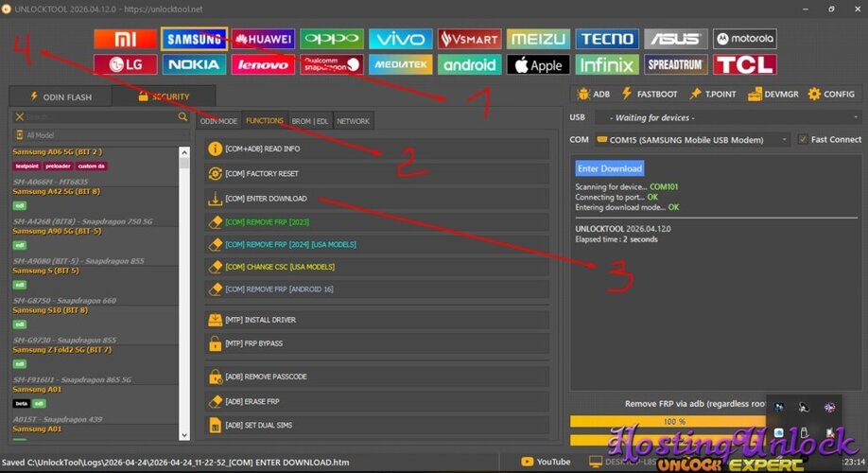868x473 pixels.
Task: Run [ADB] SET DUAL SIMS
Action: (x=377, y=426)
